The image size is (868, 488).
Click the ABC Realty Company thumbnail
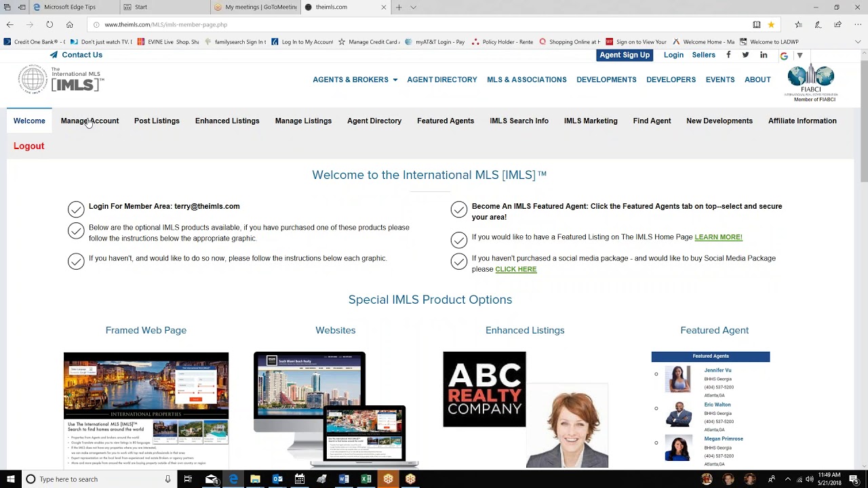point(484,389)
